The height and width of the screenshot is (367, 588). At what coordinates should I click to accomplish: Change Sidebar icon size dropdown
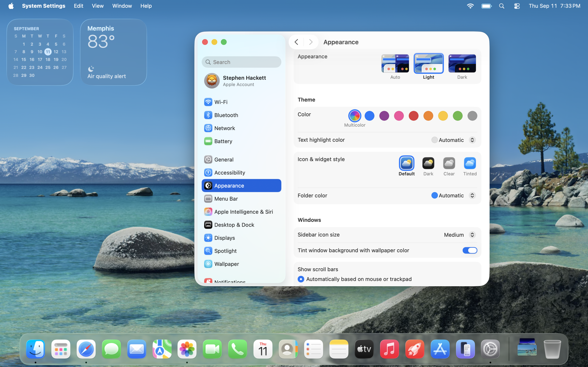point(459,235)
